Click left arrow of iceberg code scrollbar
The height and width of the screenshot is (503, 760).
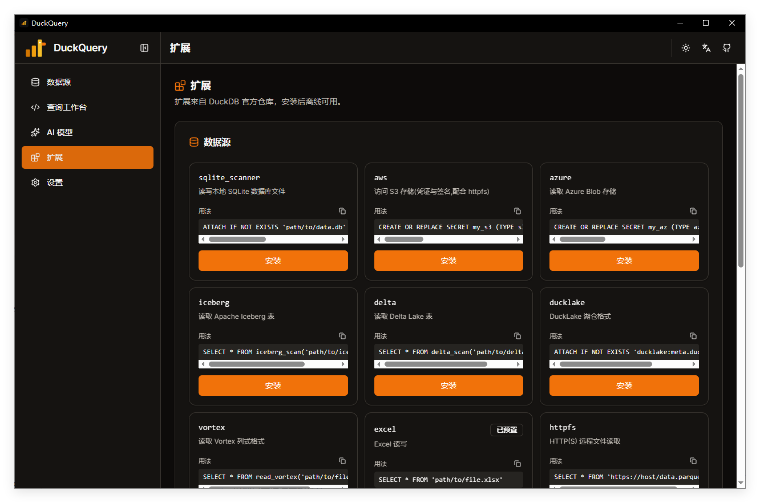[x=203, y=364]
